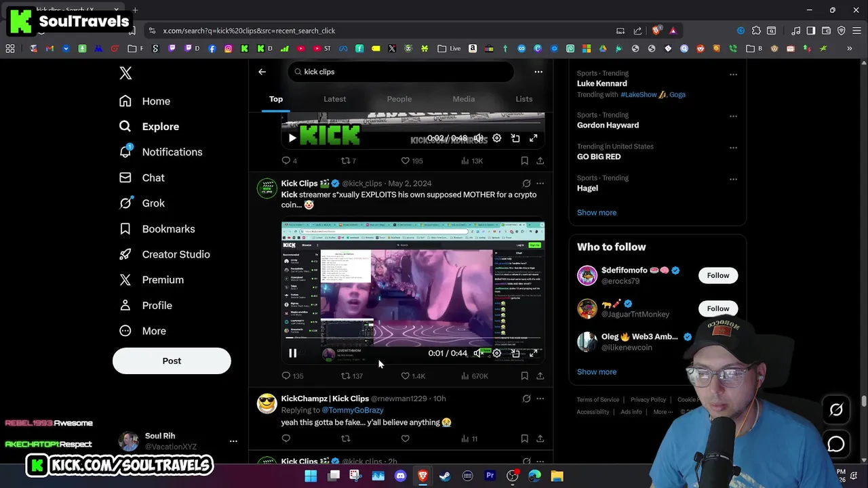
Task: Reply to post with 135 replies
Action: (292, 376)
